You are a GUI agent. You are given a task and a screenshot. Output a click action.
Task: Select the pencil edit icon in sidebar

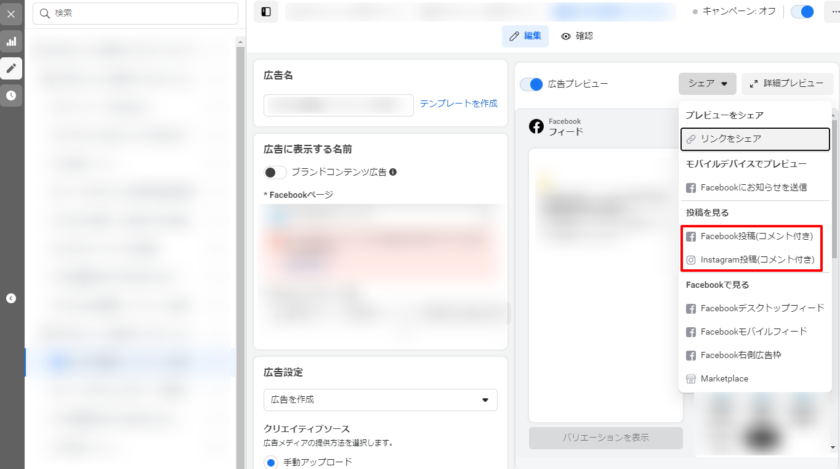(x=11, y=69)
